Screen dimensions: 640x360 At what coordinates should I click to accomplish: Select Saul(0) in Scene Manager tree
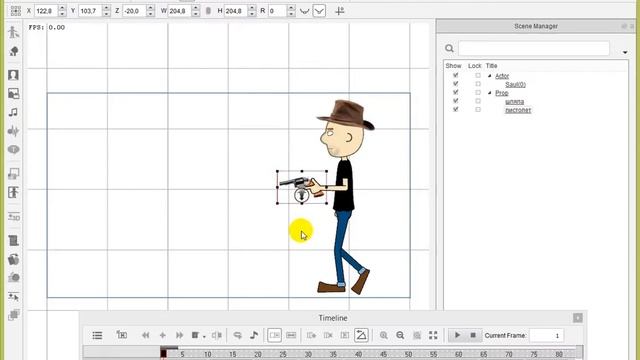pyautogui.click(x=515, y=84)
